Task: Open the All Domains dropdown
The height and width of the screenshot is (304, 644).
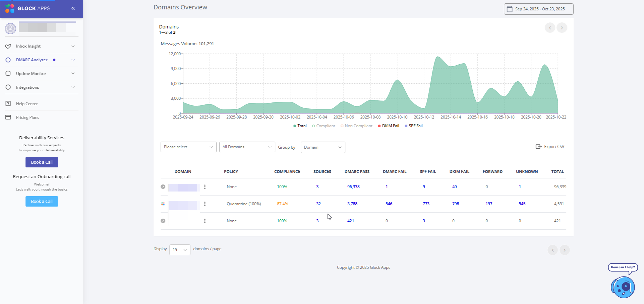Action: (247, 147)
